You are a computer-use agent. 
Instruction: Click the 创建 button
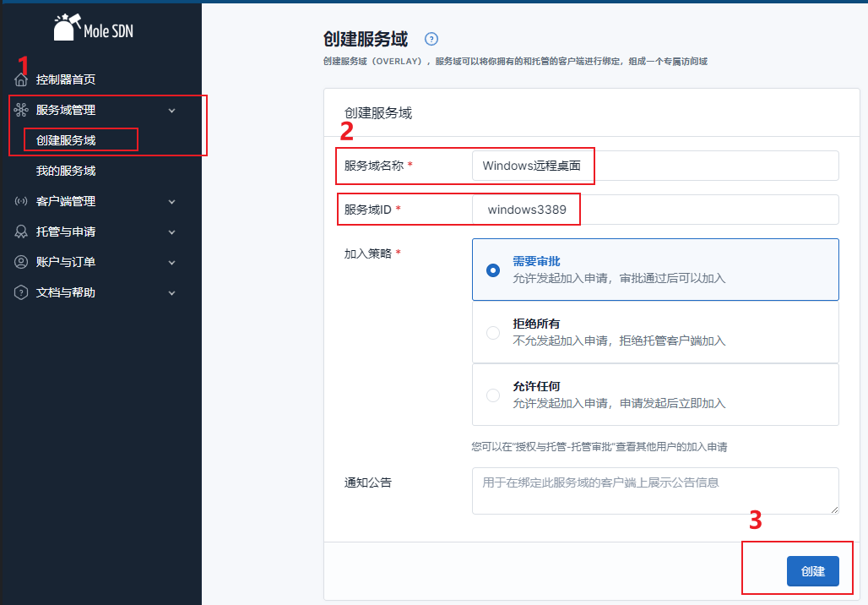812,571
